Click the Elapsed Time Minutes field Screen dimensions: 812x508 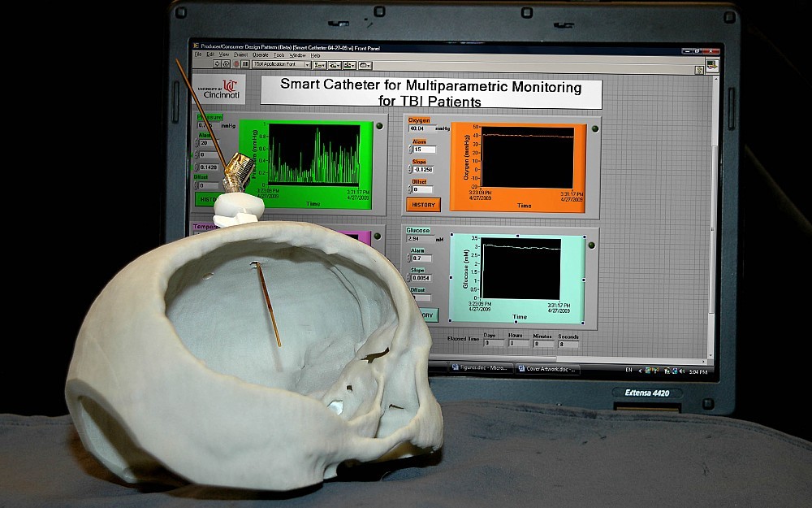(x=544, y=344)
